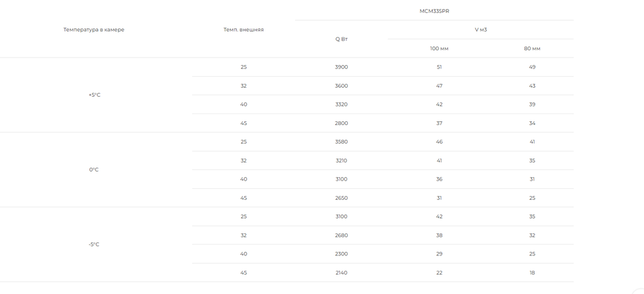Click the 2650 power value

(341, 198)
